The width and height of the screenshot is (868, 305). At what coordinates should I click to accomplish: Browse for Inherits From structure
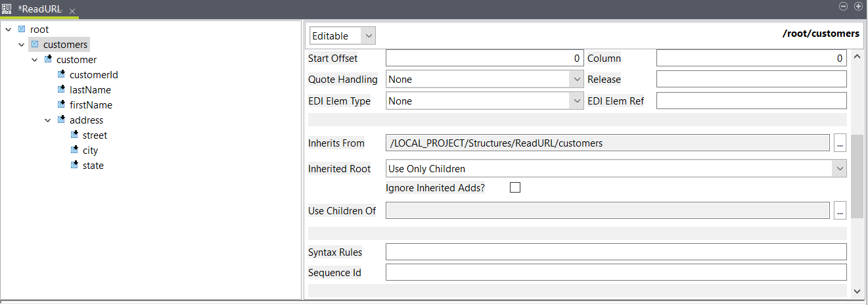[x=840, y=143]
